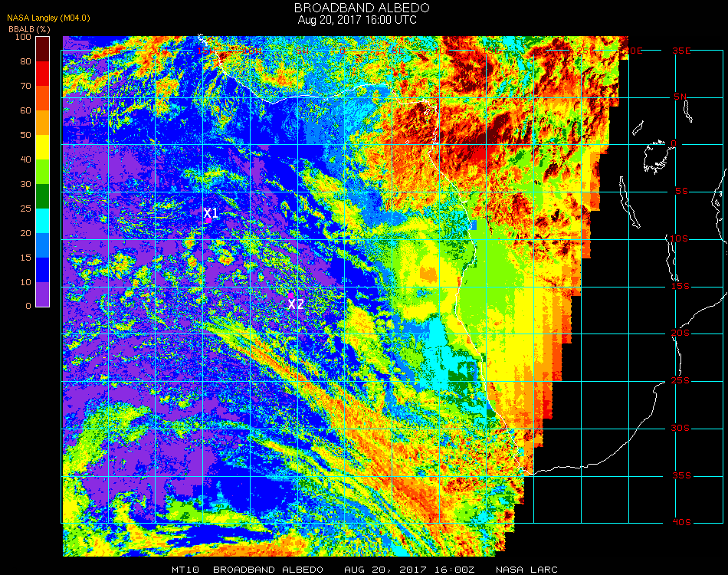Click the white X1 label text
The image size is (728, 575).
(211, 213)
